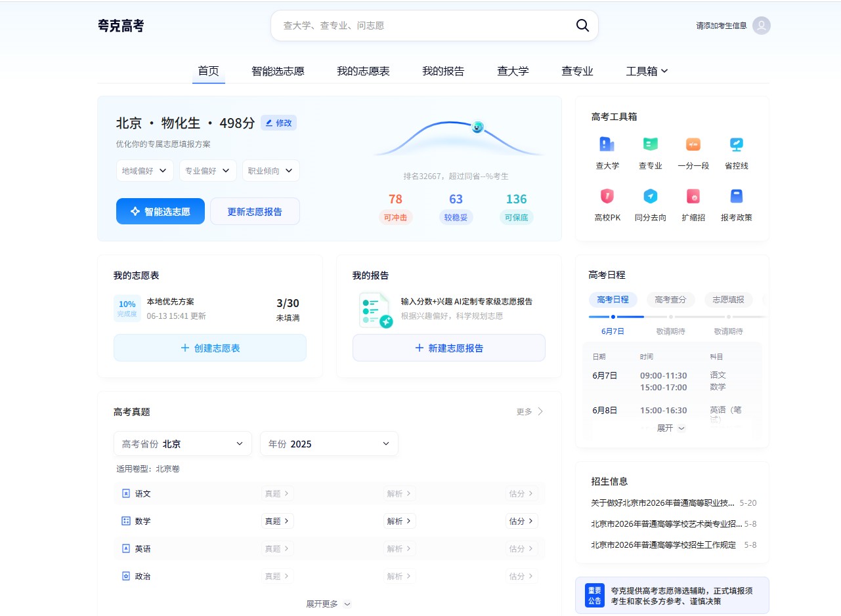This screenshot has width=841, height=616.
Task: Click the 6月7日 timeline marker
Action: click(613, 317)
